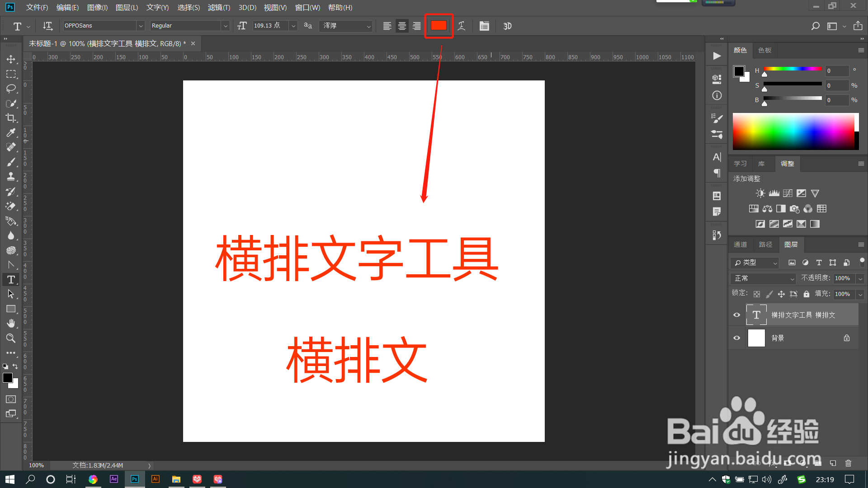Click the center align text button
The width and height of the screenshot is (868, 488).
402,26
